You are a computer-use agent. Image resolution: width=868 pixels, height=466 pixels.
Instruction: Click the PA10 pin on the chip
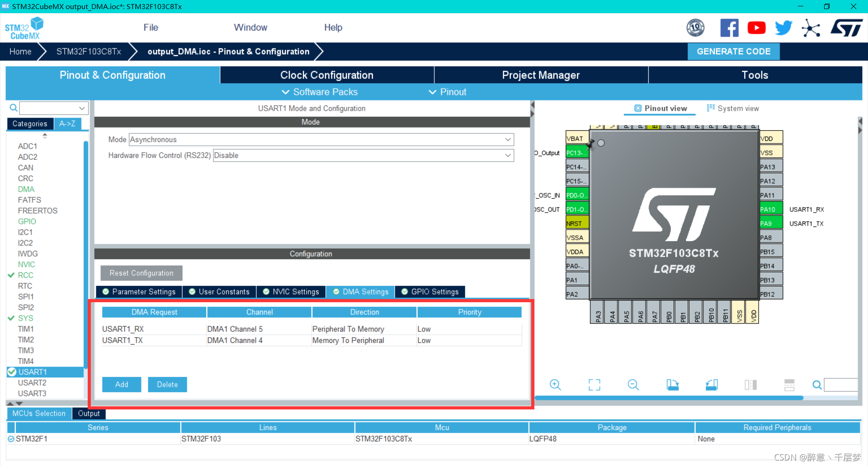point(771,209)
